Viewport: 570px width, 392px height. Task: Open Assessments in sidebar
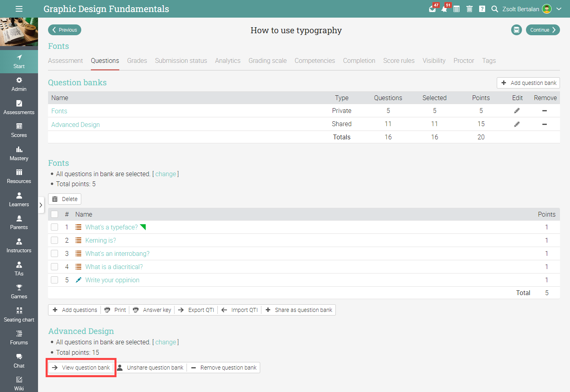pos(19,108)
